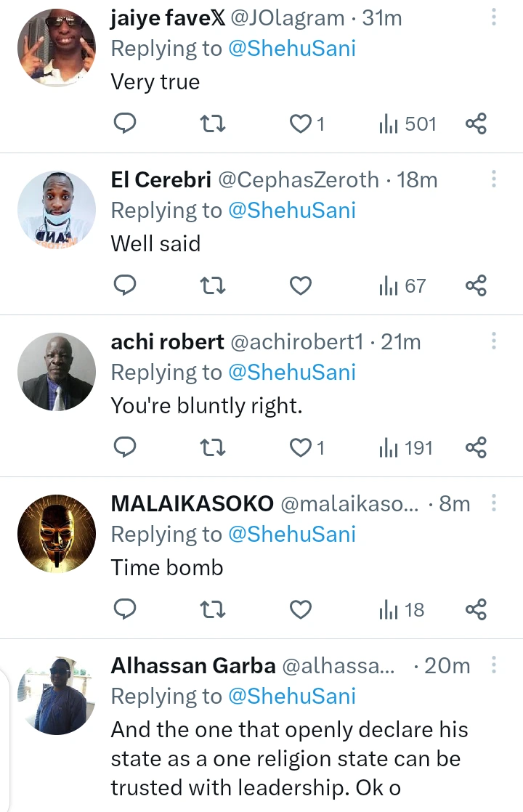Open MALAIKASOKO's masked avatar
The image size is (523, 812).
[56, 534]
